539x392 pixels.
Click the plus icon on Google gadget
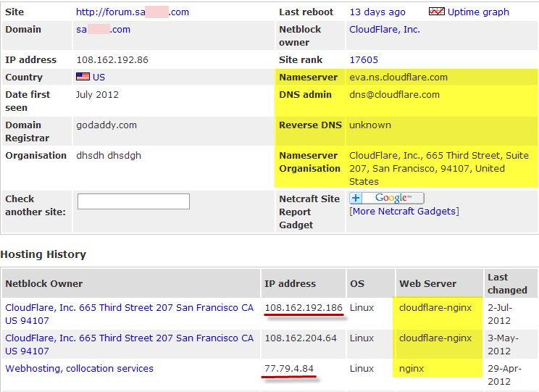coord(356,198)
